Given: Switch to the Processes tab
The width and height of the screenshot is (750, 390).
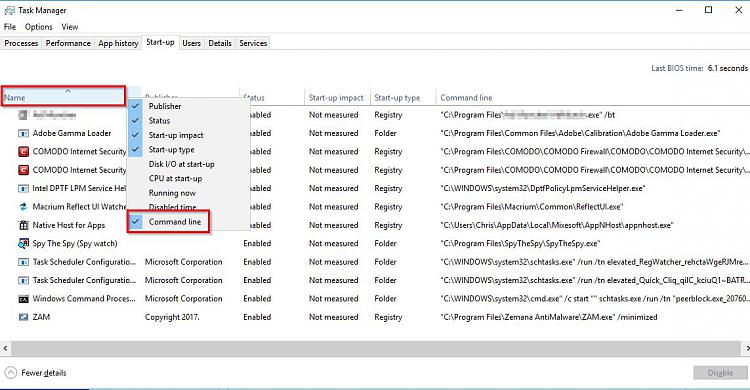Looking at the screenshot, I should point(21,43).
